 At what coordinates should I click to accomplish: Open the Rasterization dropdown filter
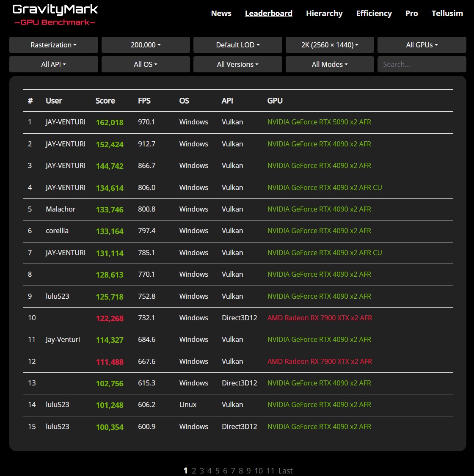(x=53, y=45)
